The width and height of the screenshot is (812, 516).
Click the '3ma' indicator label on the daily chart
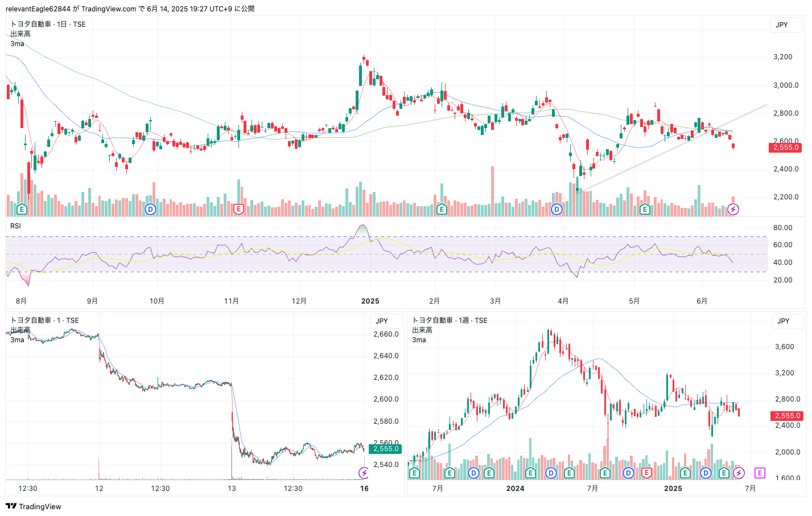point(17,43)
